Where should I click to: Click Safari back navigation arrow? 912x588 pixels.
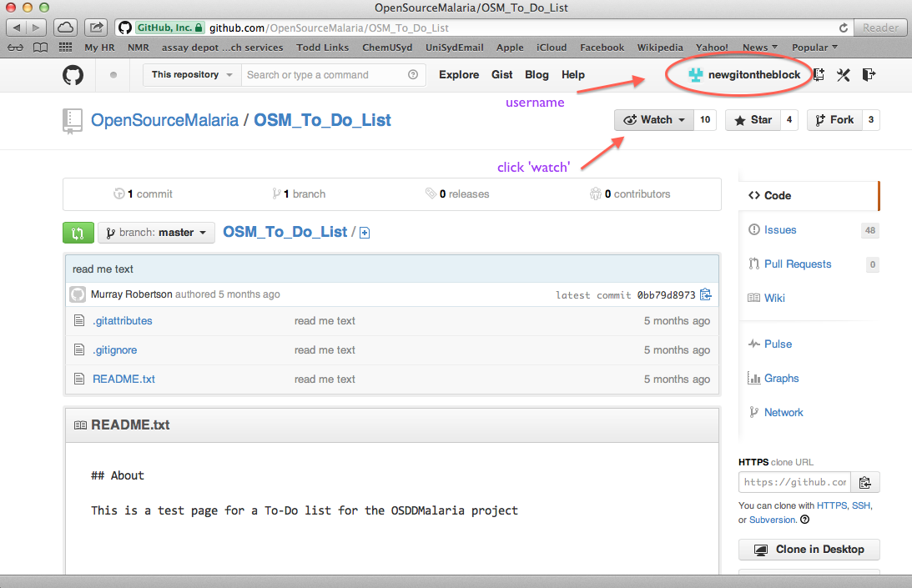[x=17, y=28]
